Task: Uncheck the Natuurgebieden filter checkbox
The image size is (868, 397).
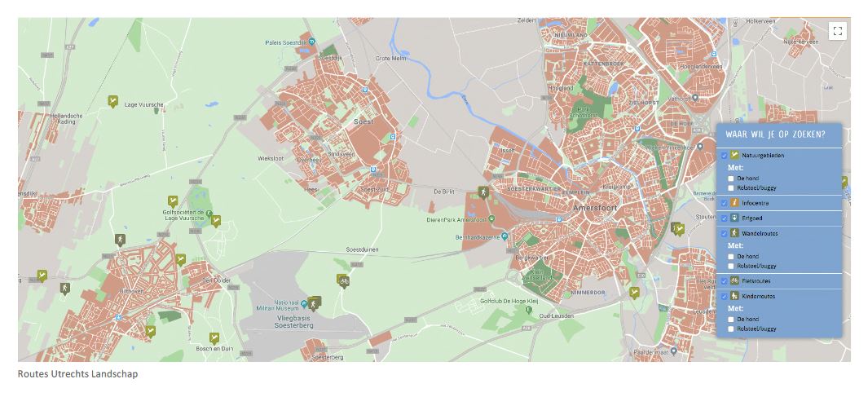Action: (x=724, y=156)
